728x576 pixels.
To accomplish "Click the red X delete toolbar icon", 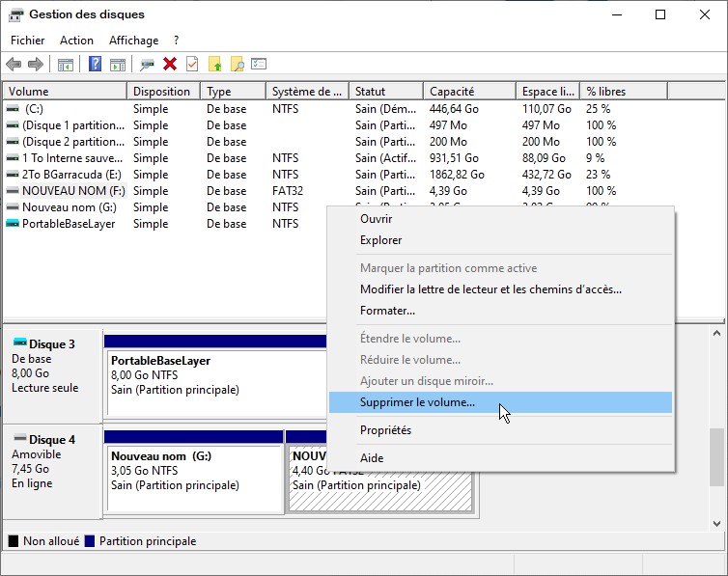I will pos(170,65).
